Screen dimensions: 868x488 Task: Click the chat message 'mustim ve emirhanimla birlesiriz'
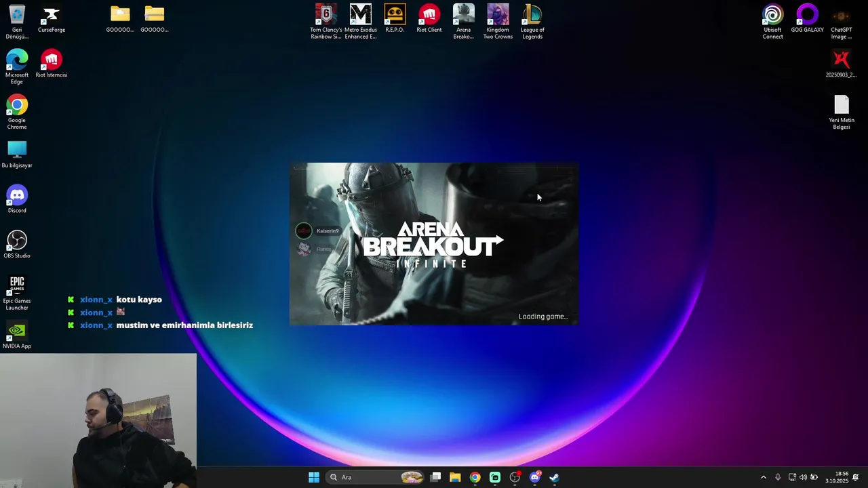pos(184,325)
